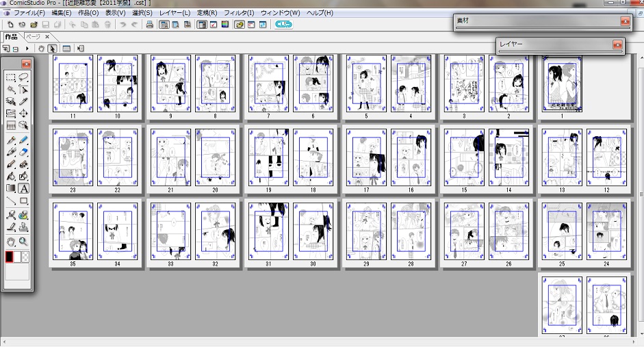Click the checkmark window icon in toolbar
This screenshot has width=644, height=347.
coord(214,25)
